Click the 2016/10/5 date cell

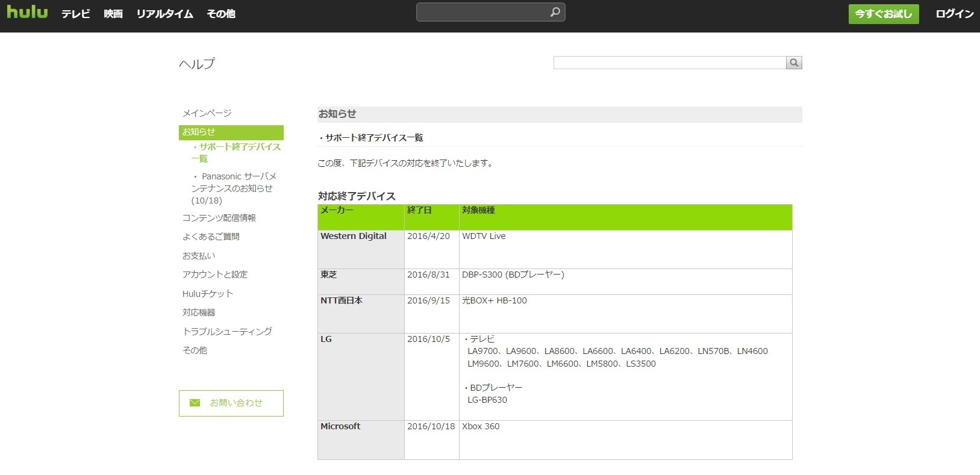point(432,377)
